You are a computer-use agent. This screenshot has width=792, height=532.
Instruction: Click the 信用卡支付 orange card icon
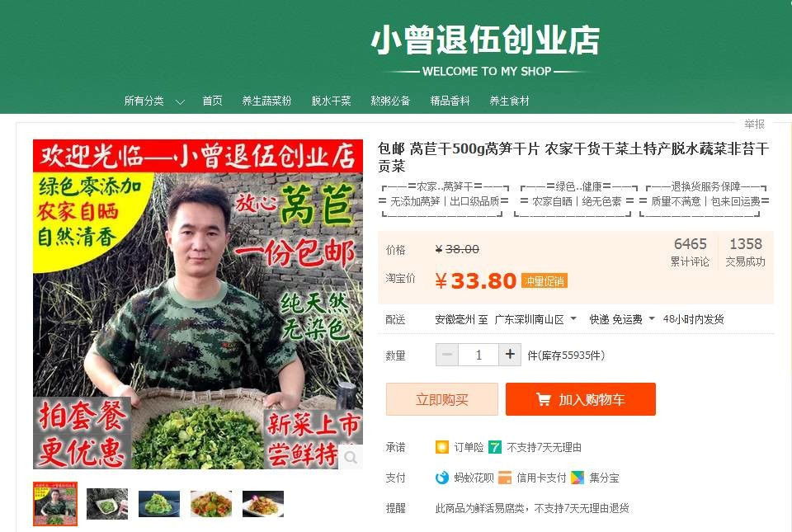505,478
